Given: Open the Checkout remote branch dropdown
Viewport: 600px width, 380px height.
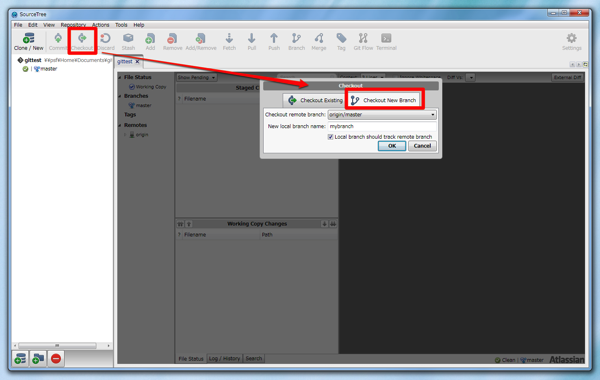Looking at the screenshot, I should point(382,114).
